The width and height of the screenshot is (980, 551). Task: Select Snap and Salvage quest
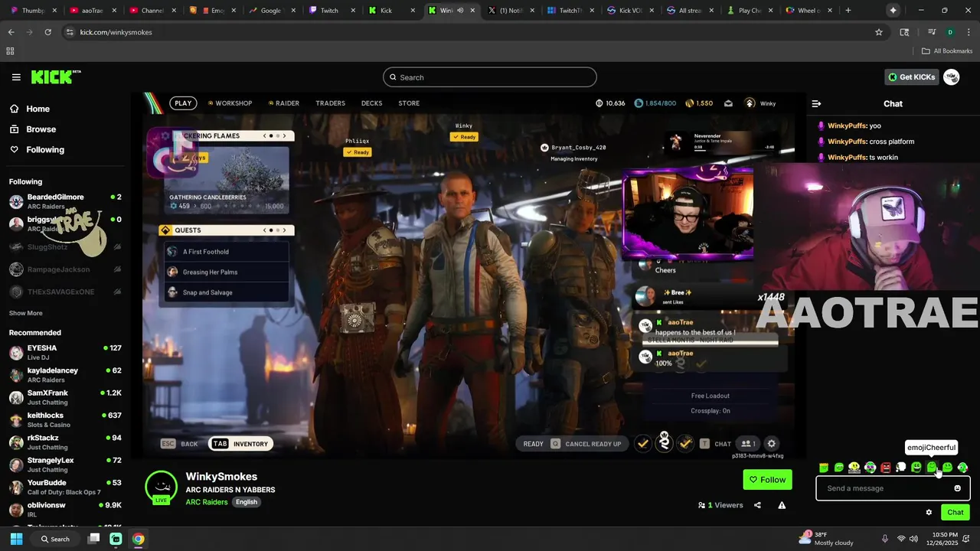pyautogui.click(x=226, y=292)
